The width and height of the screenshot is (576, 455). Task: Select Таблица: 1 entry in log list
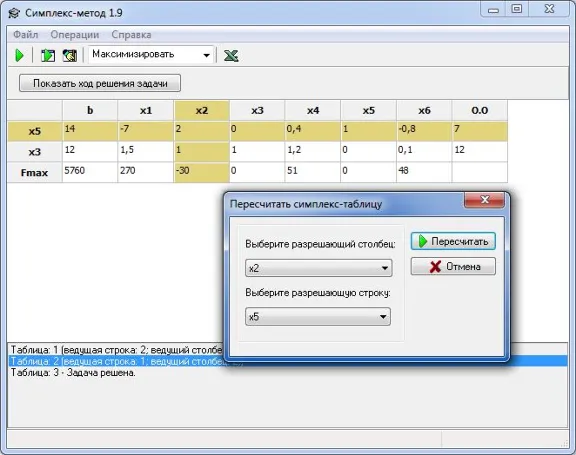(116, 350)
